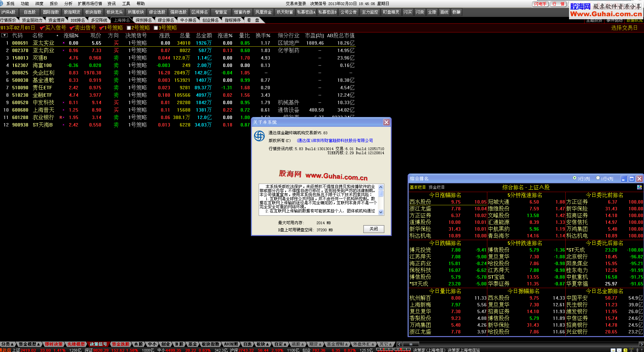Image resolution: width=644 pixels, height=352 pixels.
Task: Click the 闪买 toolbar button
Action: 408,12
